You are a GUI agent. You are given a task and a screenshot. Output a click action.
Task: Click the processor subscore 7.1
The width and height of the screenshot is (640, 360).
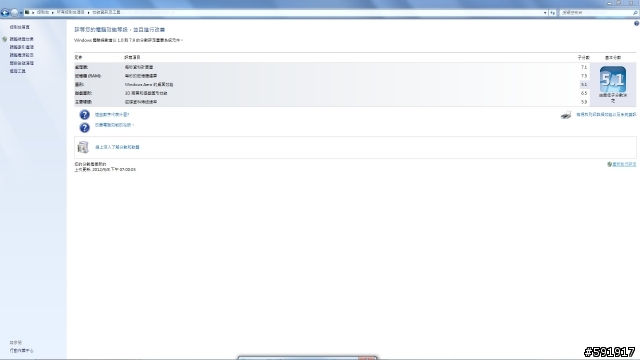[584, 67]
